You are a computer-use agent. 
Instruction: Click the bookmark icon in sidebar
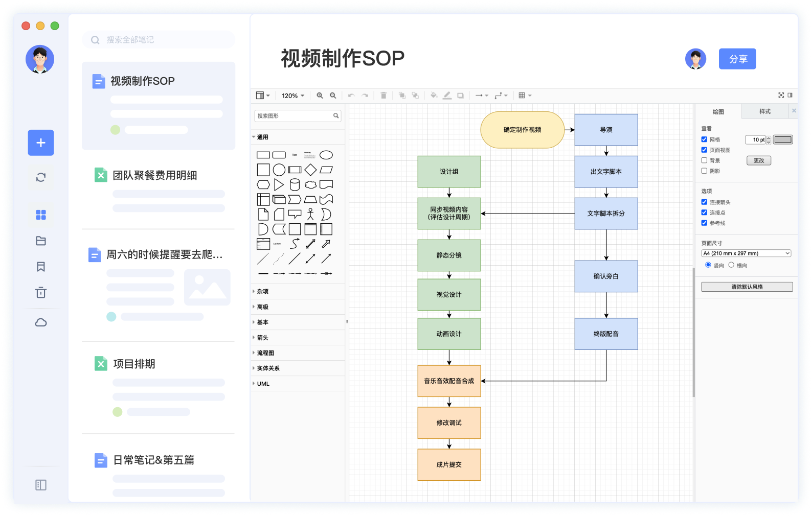pyautogui.click(x=41, y=267)
